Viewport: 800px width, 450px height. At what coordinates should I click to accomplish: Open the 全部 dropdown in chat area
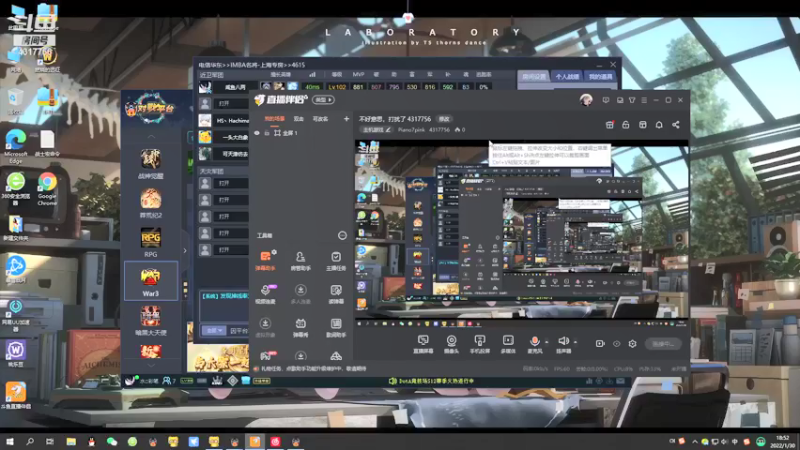213,331
